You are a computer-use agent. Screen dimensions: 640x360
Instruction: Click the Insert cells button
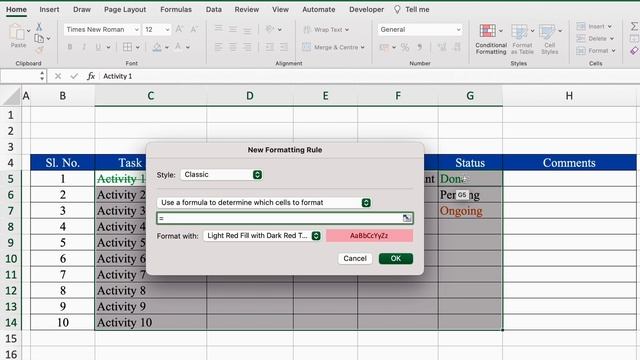click(x=594, y=26)
